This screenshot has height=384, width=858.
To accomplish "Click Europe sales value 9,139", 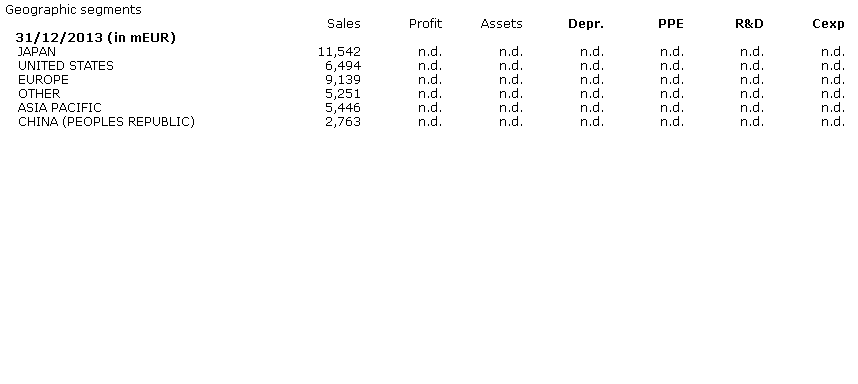I will pyautogui.click(x=343, y=80).
